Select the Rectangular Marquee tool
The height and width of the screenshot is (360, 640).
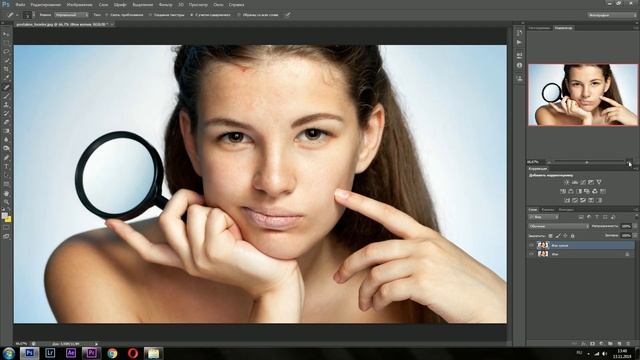pyautogui.click(x=6, y=43)
